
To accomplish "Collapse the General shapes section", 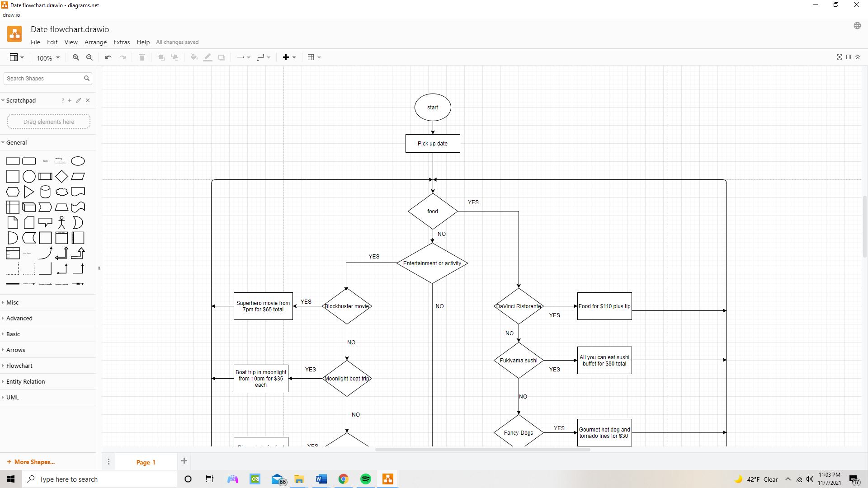I will pos(17,142).
